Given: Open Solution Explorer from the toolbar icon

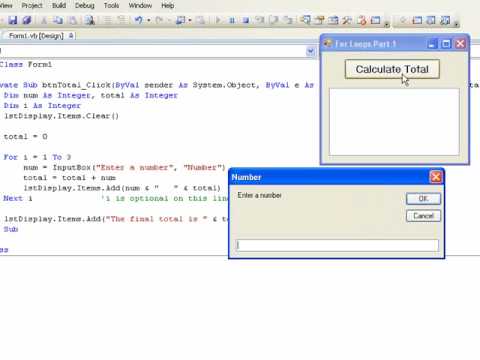Looking at the screenshot, I should click(x=305, y=20).
